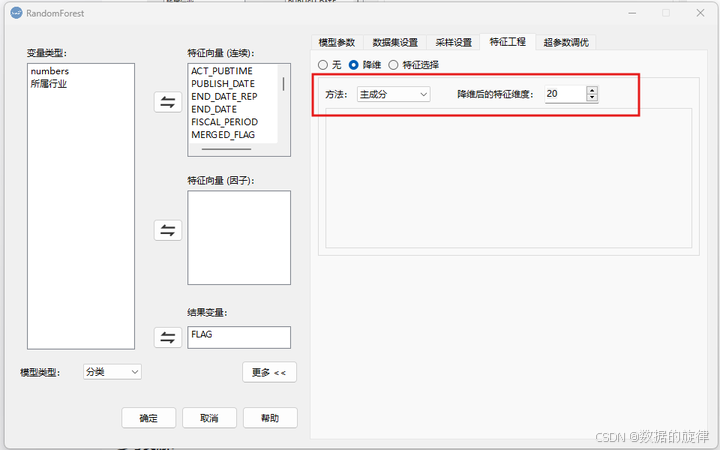Collapse options with the 更多 << button
The image size is (720, 450).
pos(269,372)
